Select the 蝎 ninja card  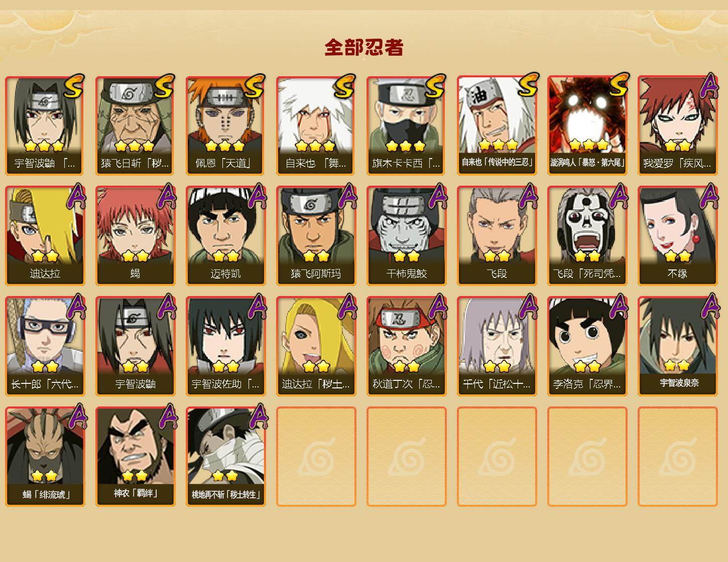pyautogui.click(x=135, y=236)
